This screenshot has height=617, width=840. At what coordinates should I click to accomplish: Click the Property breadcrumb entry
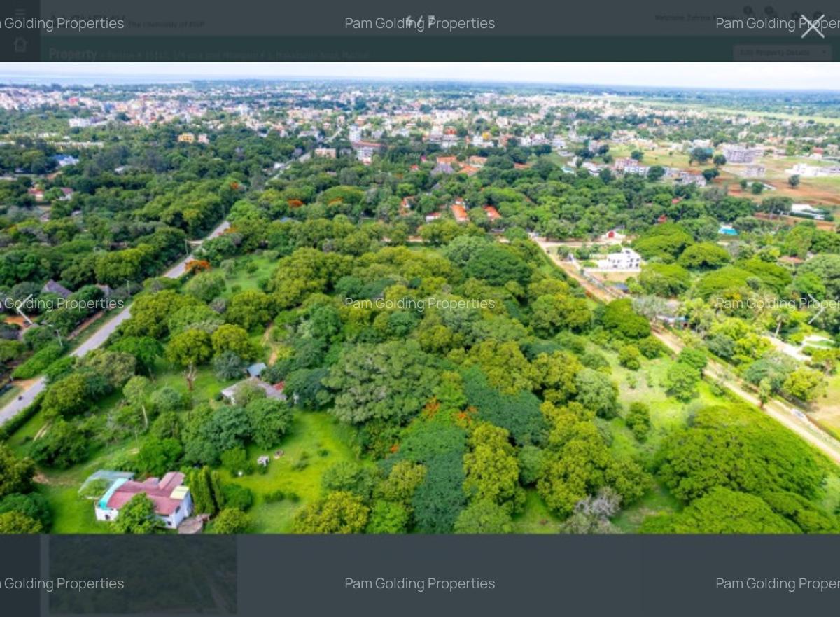click(73, 54)
